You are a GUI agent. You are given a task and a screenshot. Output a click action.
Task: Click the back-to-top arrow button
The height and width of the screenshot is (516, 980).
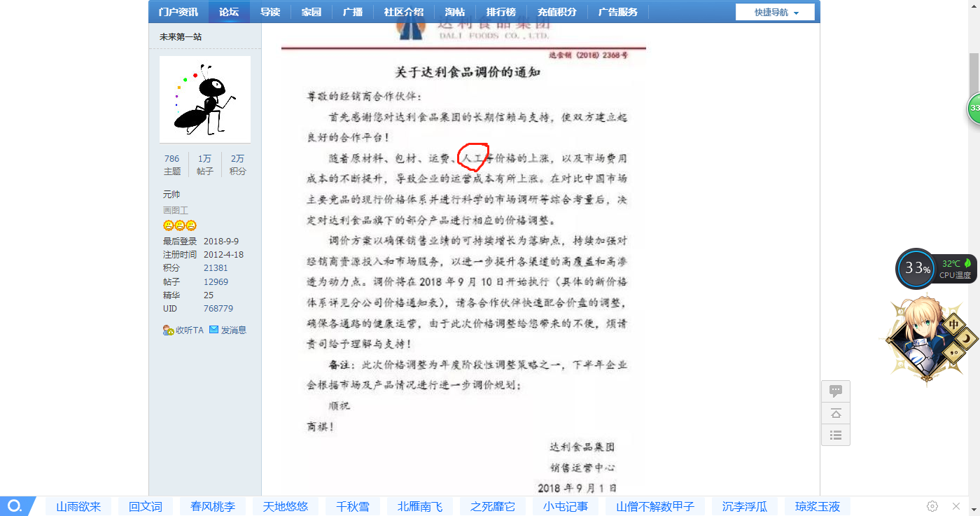pos(836,413)
